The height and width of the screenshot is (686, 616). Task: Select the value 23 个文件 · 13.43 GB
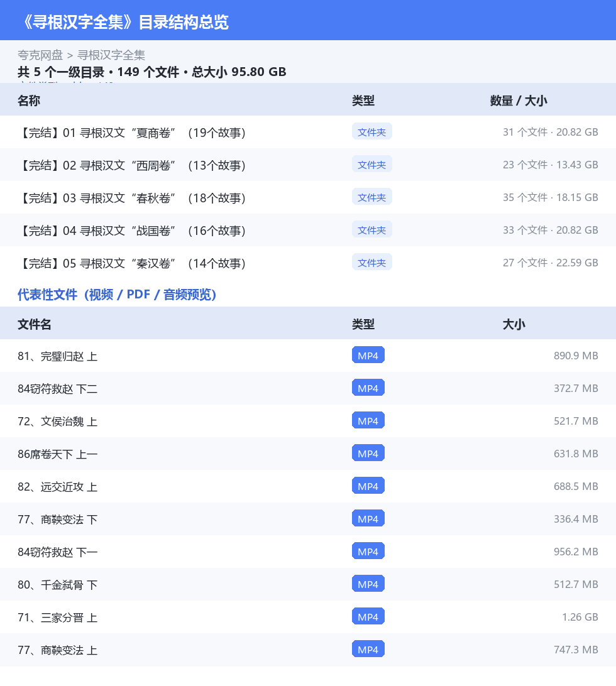tap(551, 165)
